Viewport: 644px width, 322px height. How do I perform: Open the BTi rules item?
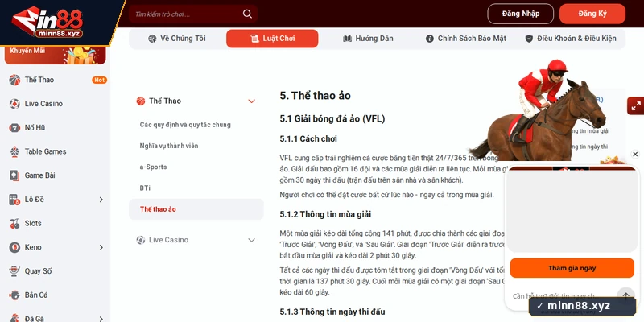click(145, 188)
